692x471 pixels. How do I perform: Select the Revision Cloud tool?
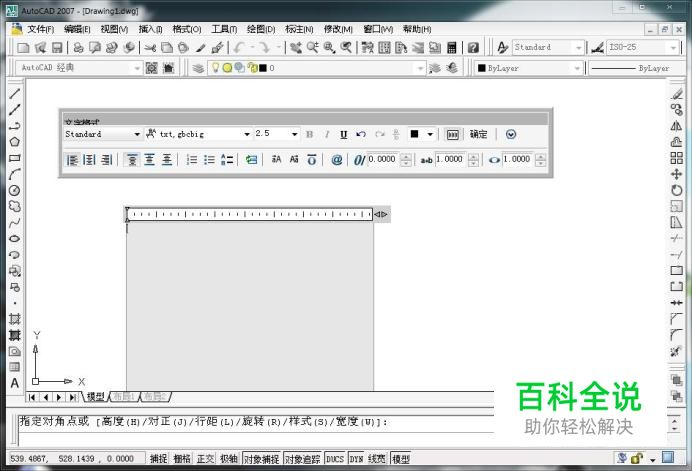[15, 206]
